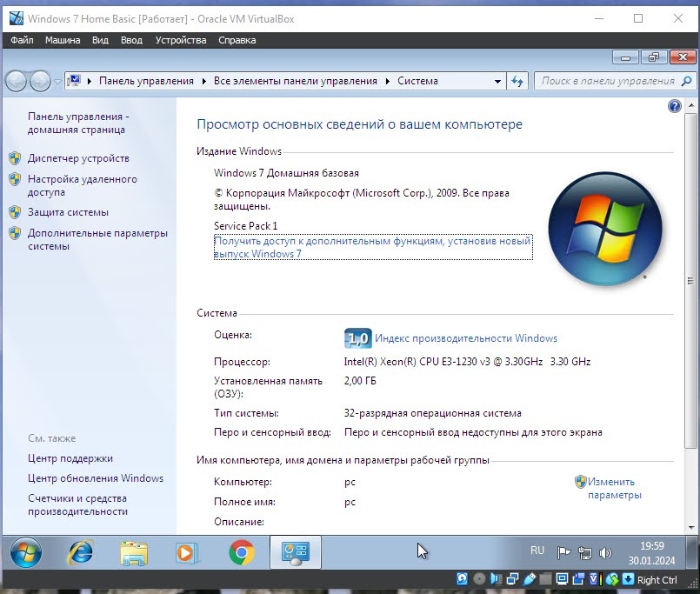Click the VirtualBox CPU virtualization V indicator
Image resolution: width=700 pixels, height=594 pixels.
click(595, 579)
